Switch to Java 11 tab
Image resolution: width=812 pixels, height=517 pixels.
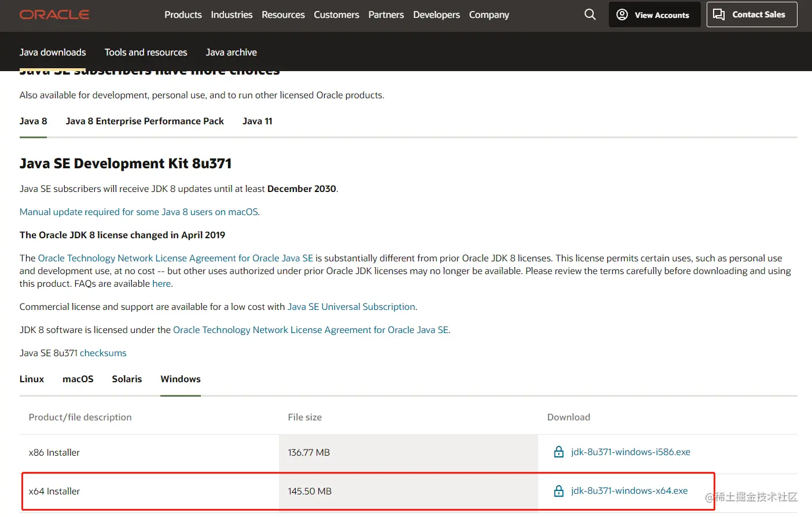click(x=257, y=121)
